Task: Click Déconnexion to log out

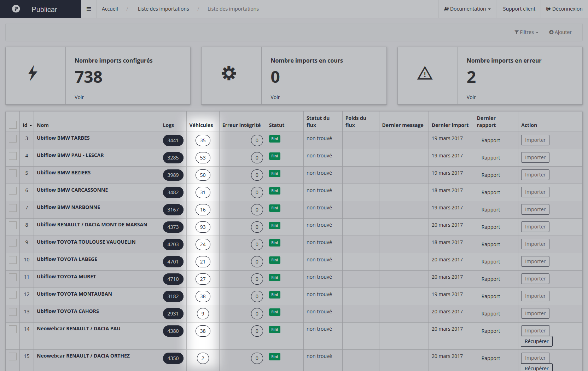Action: (x=564, y=9)
